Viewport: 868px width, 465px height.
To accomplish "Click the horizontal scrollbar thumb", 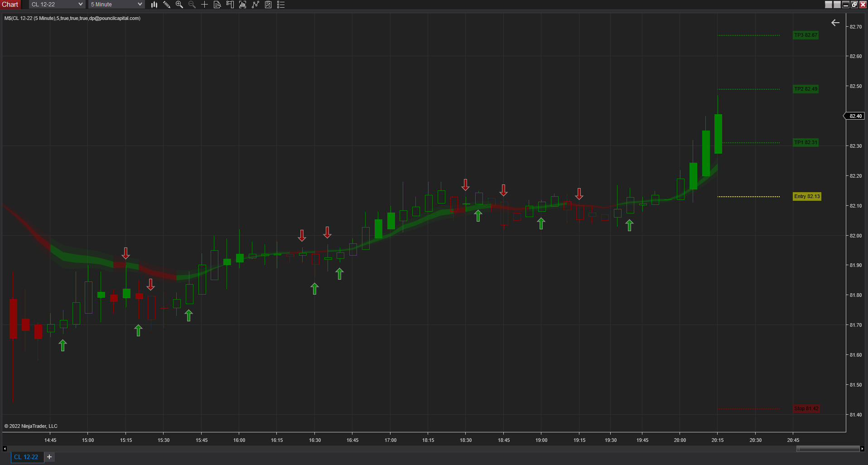I will click(828, 449).
